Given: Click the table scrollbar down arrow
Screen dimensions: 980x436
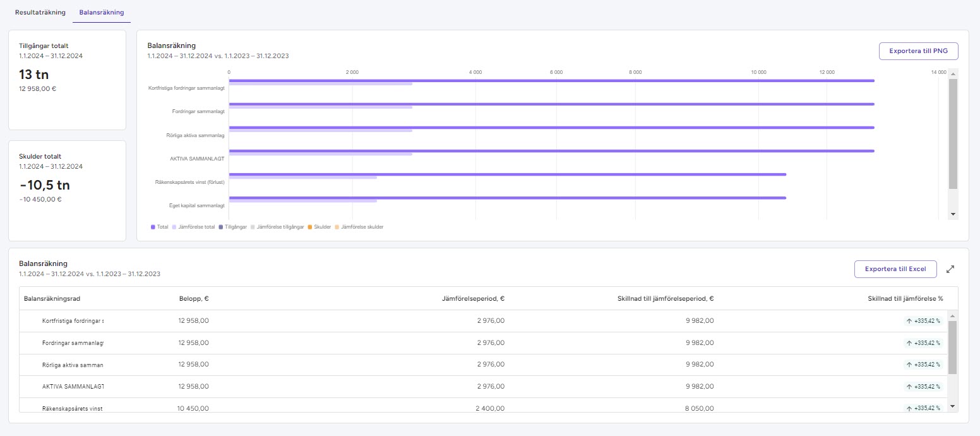Looking at the screenshot, I should click(953, 406).
